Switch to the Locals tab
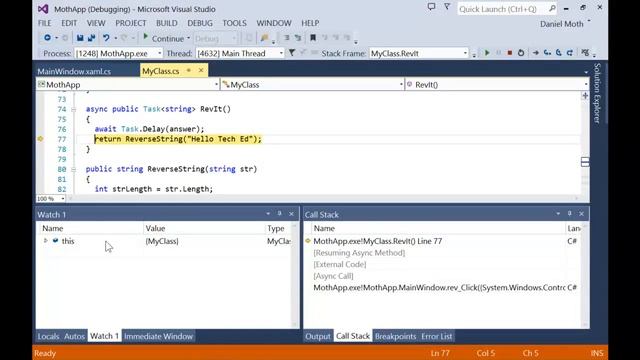 [48, 336]
